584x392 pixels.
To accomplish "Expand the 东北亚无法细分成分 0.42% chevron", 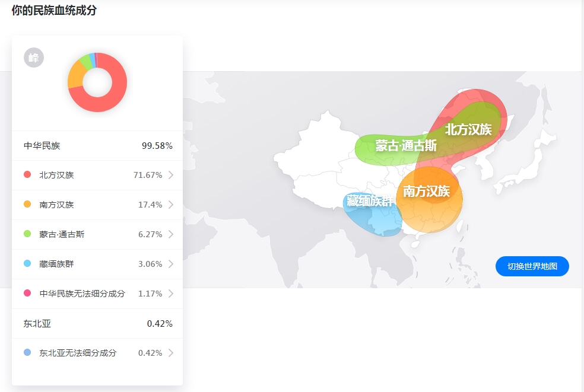I will 171,353.
